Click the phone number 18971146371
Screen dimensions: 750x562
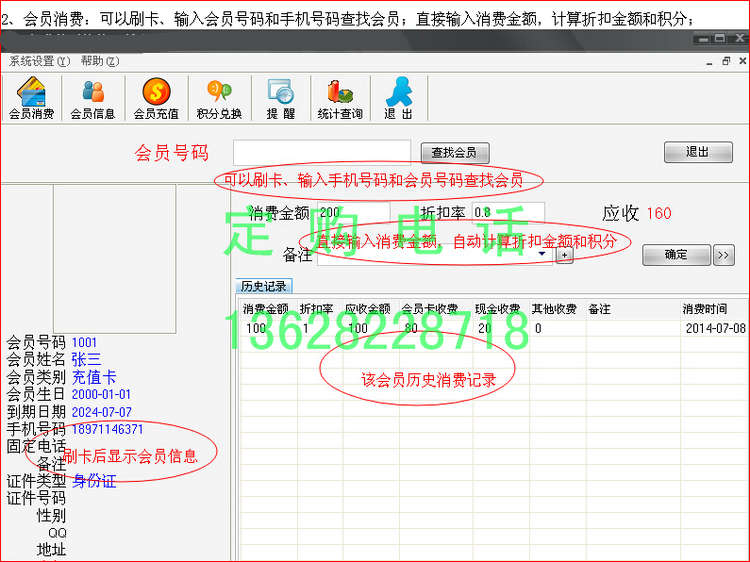tap(108, 429)
